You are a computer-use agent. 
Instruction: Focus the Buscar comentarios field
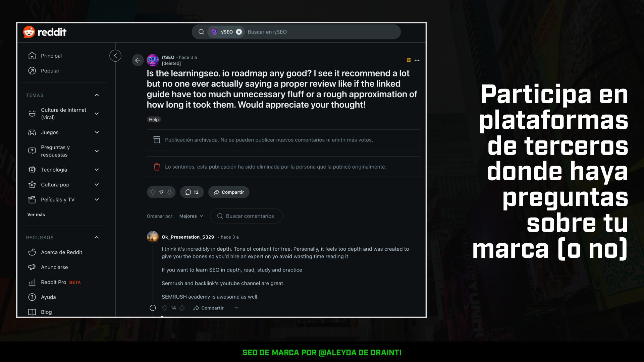pyautogui.click(x=246, y=216)
